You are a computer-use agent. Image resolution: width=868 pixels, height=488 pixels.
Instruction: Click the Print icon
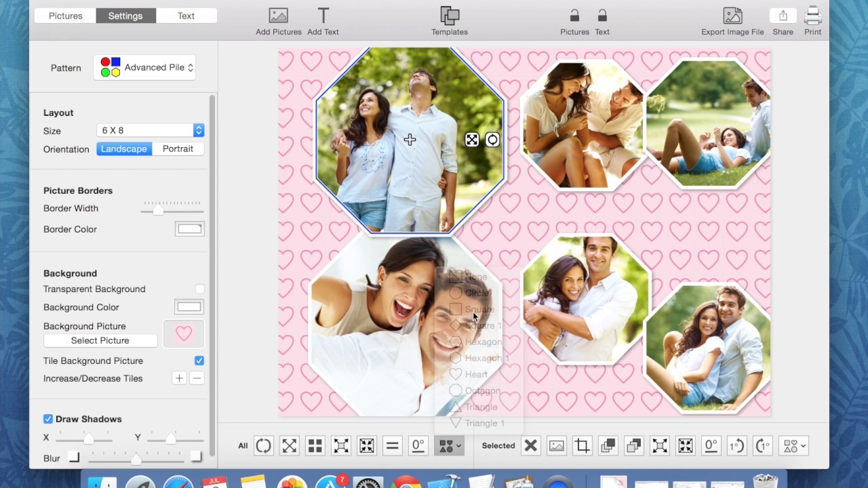click(x=812, y=16)
